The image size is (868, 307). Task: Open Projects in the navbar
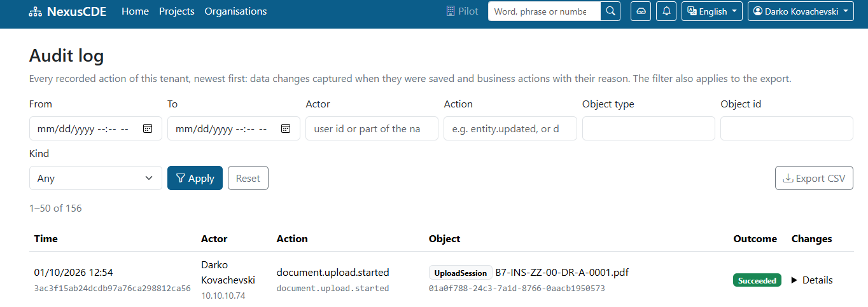177,11
